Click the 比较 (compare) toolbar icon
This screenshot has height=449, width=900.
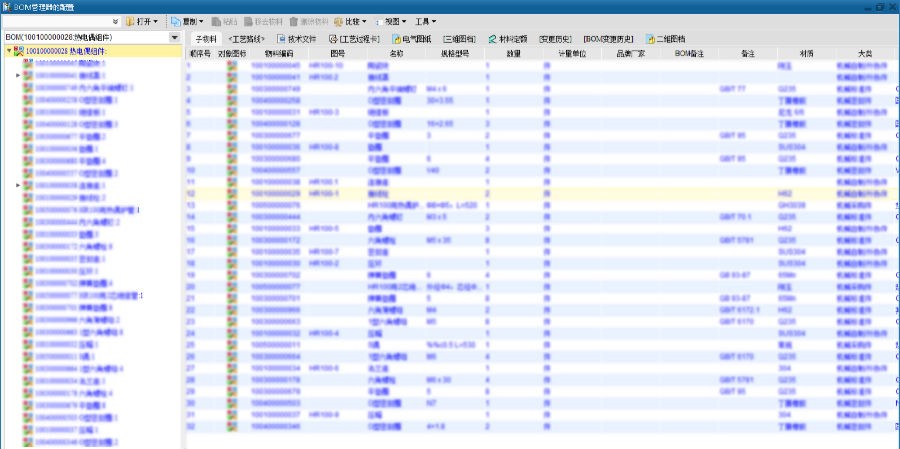point(339,21)
